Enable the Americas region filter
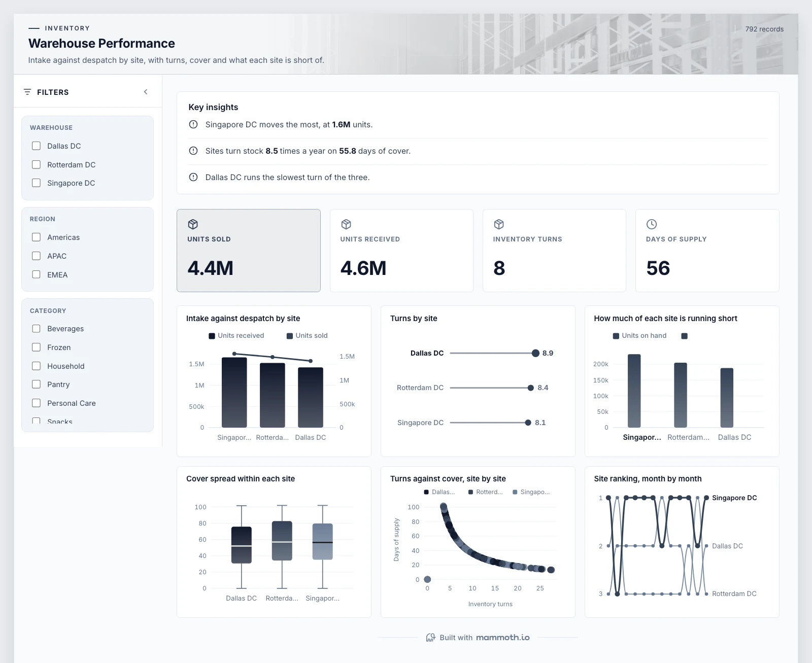The height and width of the screenshot is (663, 812). point(36,237)
